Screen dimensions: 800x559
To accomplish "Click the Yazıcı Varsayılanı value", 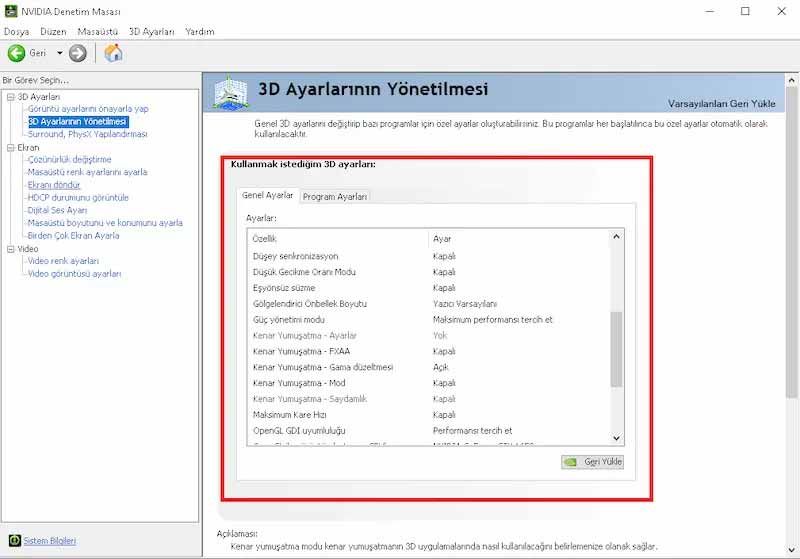I will coord(465,304).
